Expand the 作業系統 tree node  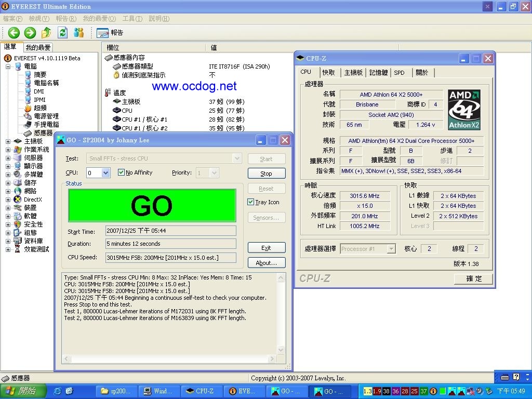(8, 149)
